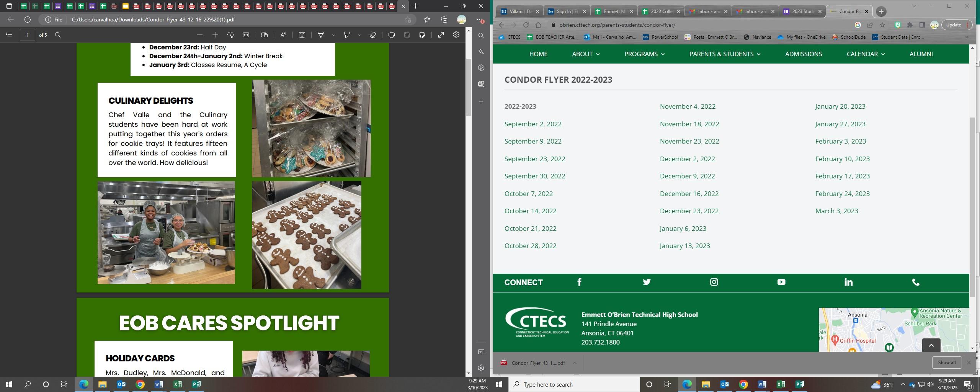Click Show all downloads button
The image size is (980, 392).
[x=947, y=363]
